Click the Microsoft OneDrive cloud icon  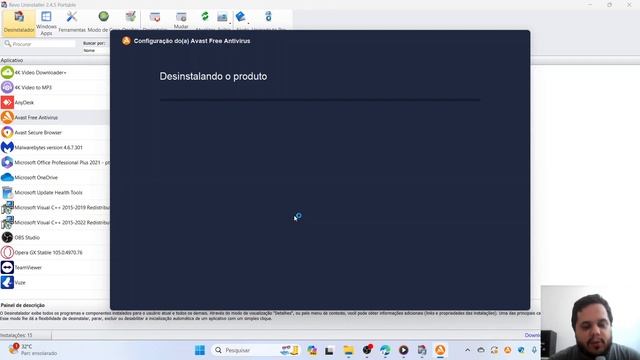(x=7, y=178)
